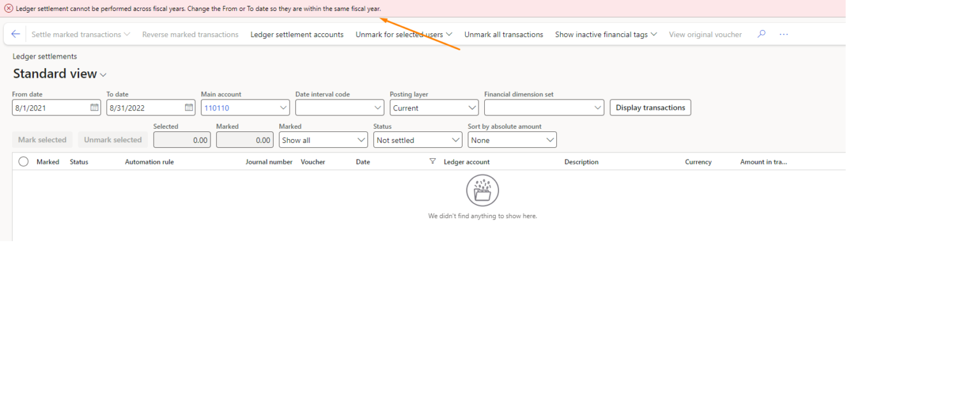The height and width of the screenshot is (396, 980).
Task: Click View original voucher
Action: 705,34
